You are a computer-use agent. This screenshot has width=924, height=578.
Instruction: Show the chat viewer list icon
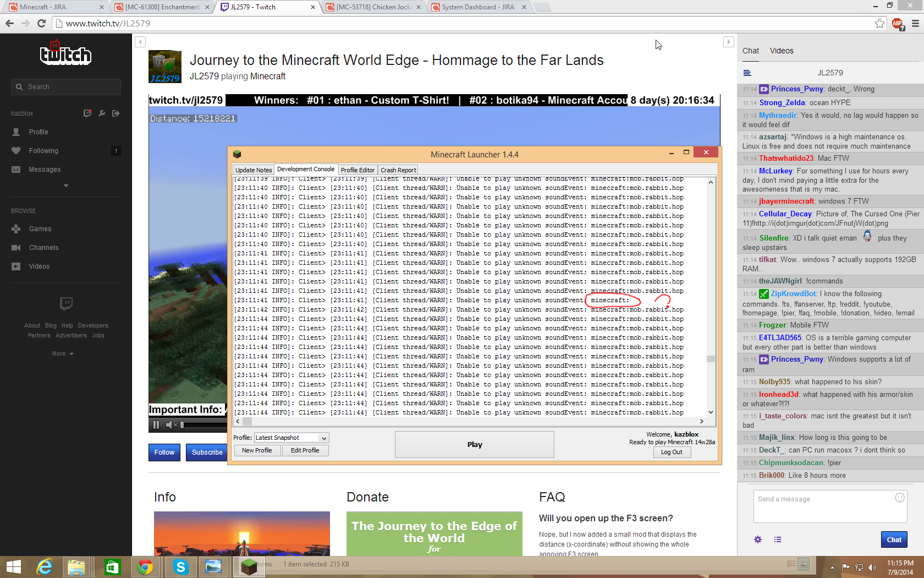(x=778, y=539)
